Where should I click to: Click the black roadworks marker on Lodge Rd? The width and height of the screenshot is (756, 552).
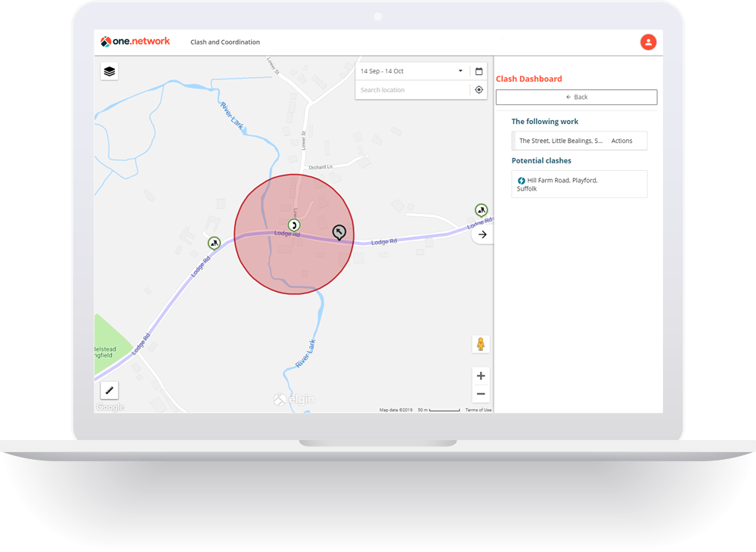[x=339, y=231]
